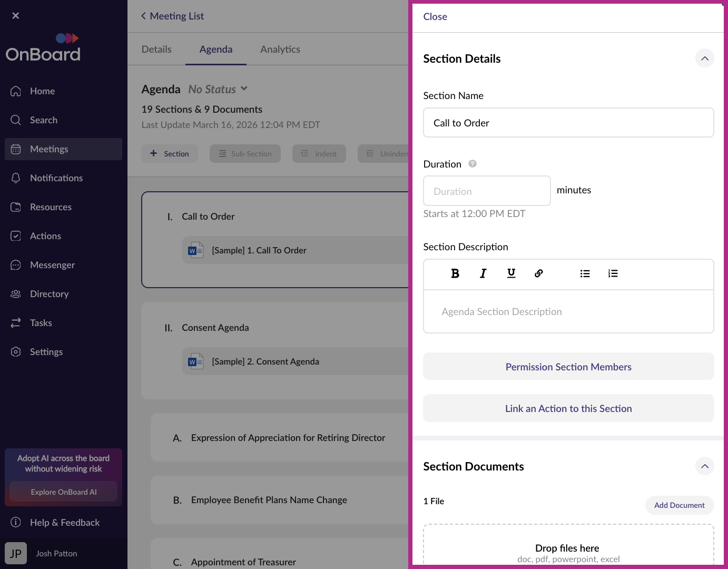Apply bold formatting in description editor

455,273
